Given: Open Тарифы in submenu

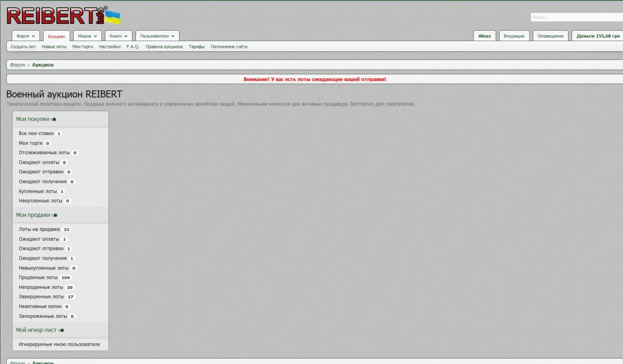Looking at the screenshot, I should [197, 47].
